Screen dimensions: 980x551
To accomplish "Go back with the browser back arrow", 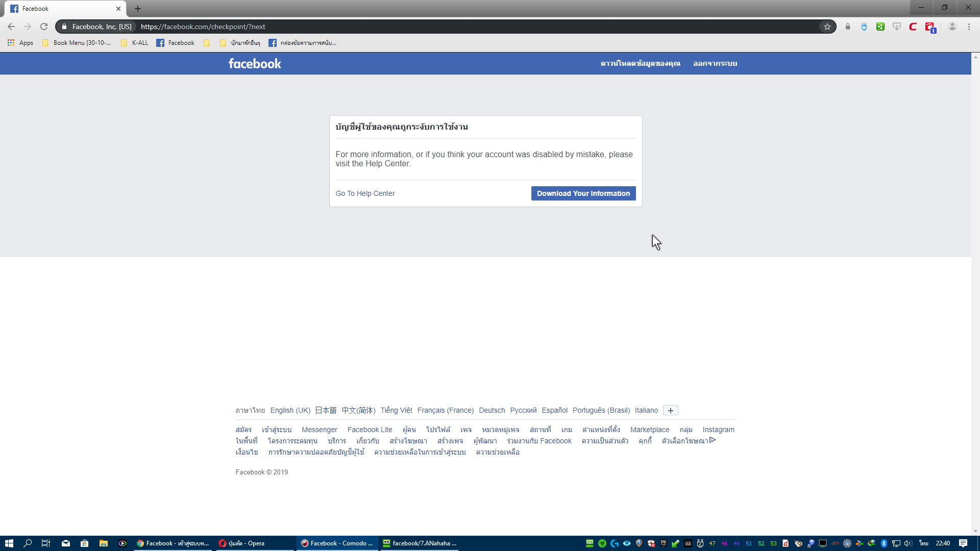I will pyautogui.click(x=11, y=27).
